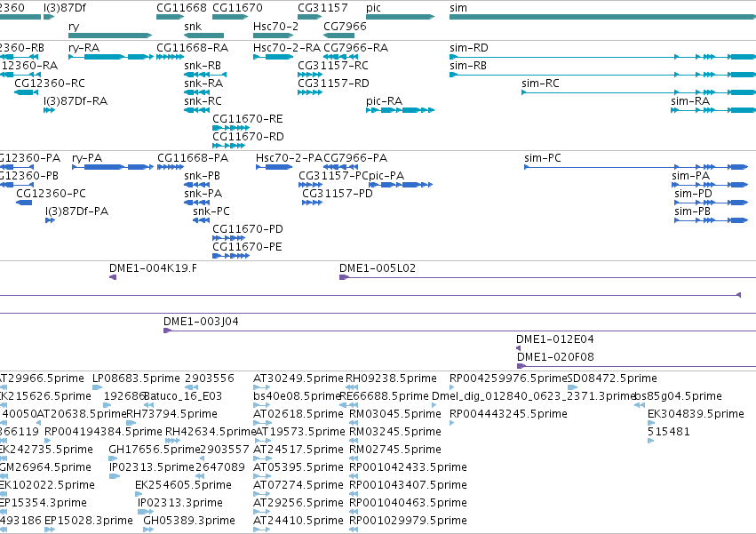Select the ry-PA protein feature
Viewport: 756px width, 534px height.
[x=113, y=167]
